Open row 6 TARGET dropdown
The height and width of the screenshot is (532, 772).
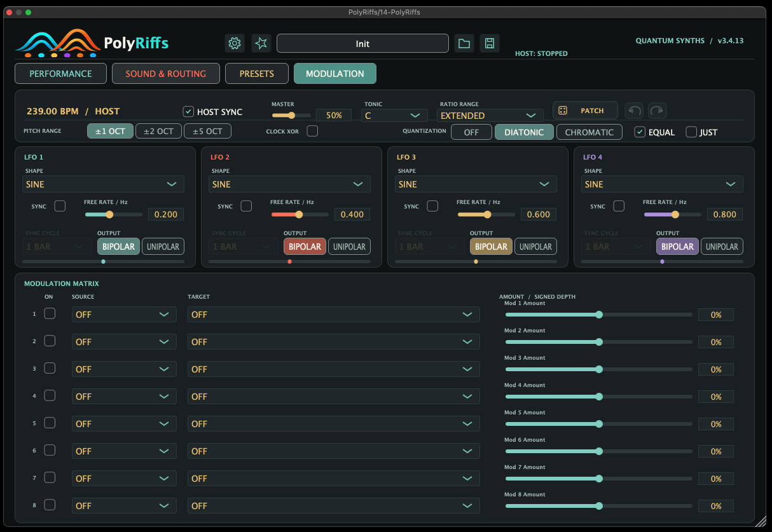(x=334, y=451)
